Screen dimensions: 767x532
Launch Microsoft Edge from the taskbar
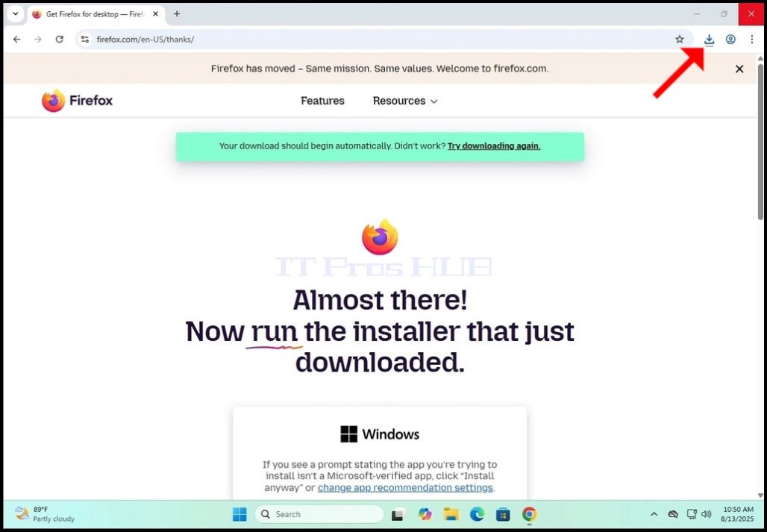(x=477, y=514)
